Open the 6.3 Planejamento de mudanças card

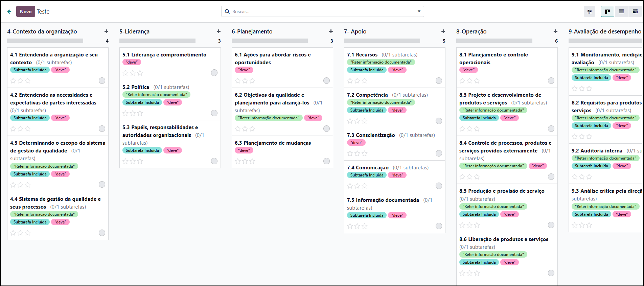273,143
